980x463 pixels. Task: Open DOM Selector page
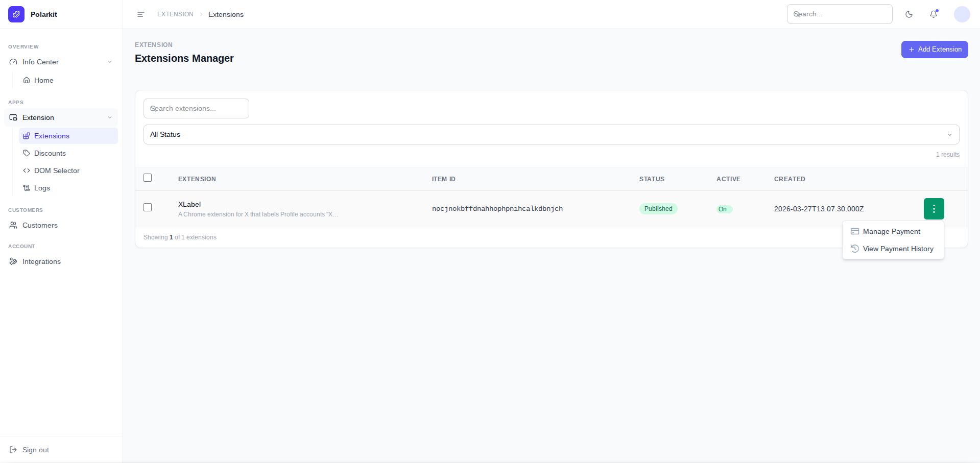68,170
